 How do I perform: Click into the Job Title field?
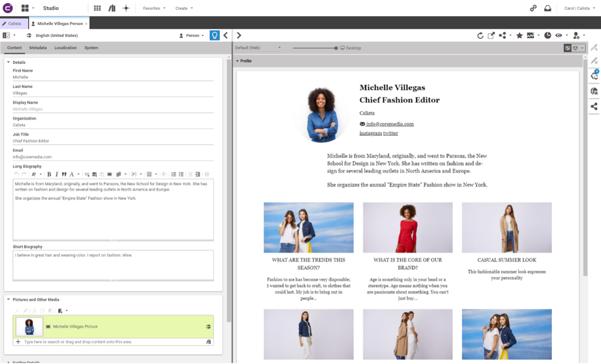pyautogui.click(x=113, y=141)
